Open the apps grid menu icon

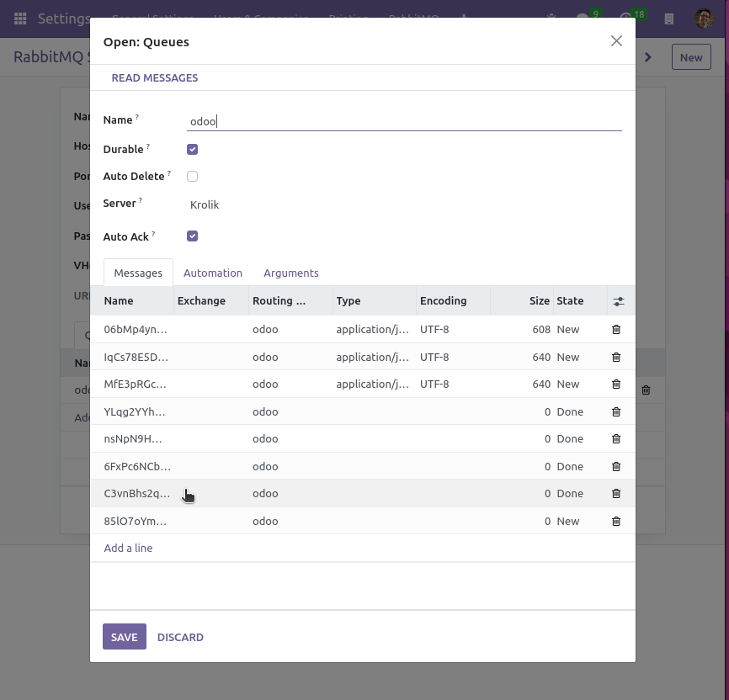coord(20,19)
